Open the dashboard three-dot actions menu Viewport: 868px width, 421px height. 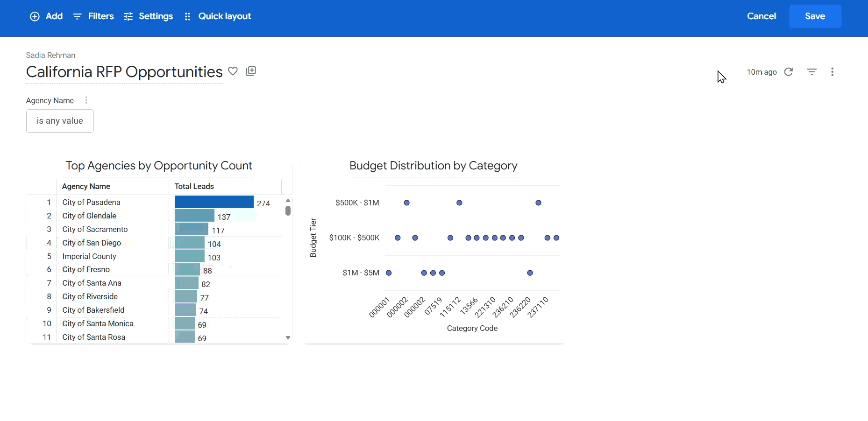[x=832, y=72]
